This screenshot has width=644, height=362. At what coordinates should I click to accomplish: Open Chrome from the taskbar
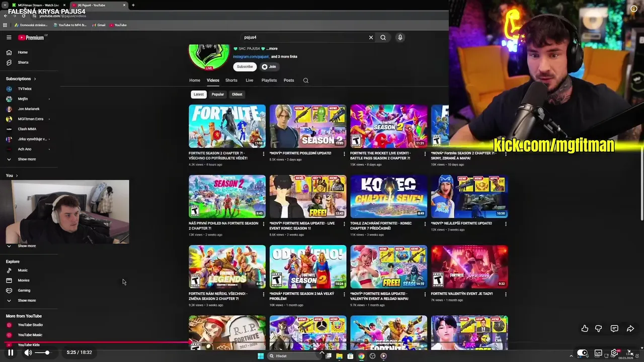[361, 356]
